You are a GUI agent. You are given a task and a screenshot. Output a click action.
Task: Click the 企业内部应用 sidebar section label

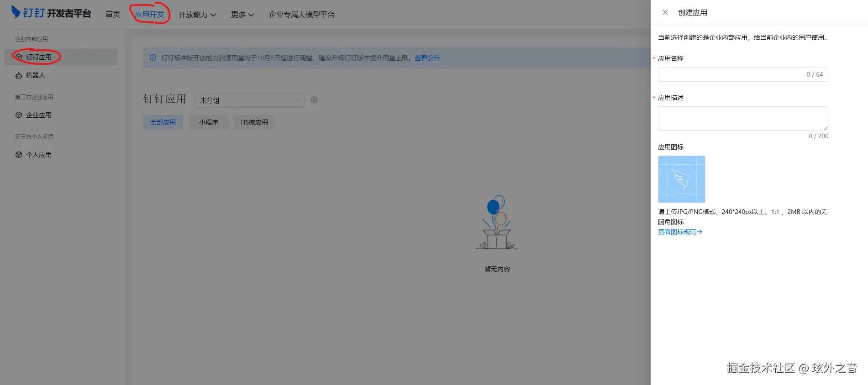32,39
